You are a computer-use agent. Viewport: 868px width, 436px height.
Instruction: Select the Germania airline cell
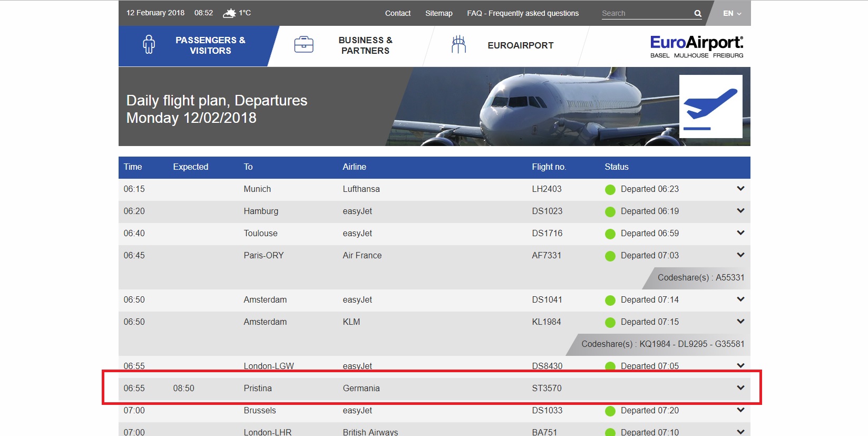point(361,388)
